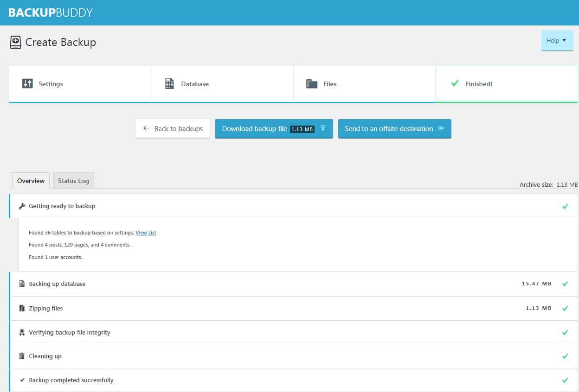Click the tooltip icon on Download backup file button
Viewport: 579px width, 392px height.
323,128
